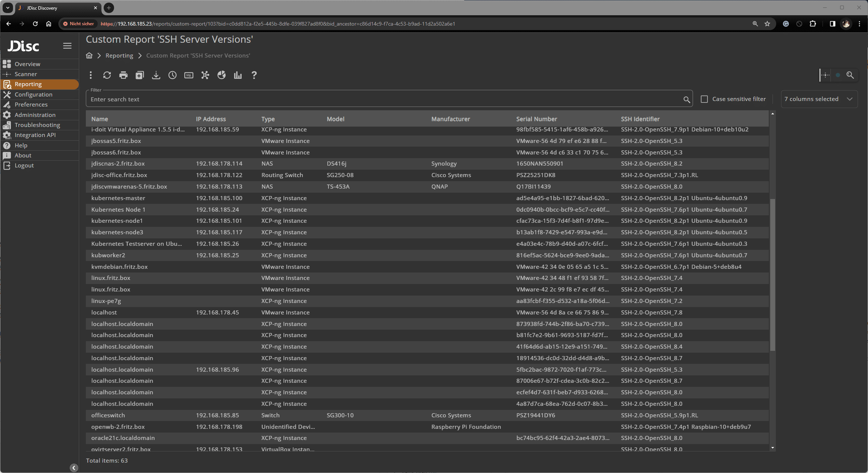Open the SQL query icon
868x473 pixels.
pos(189,75)
